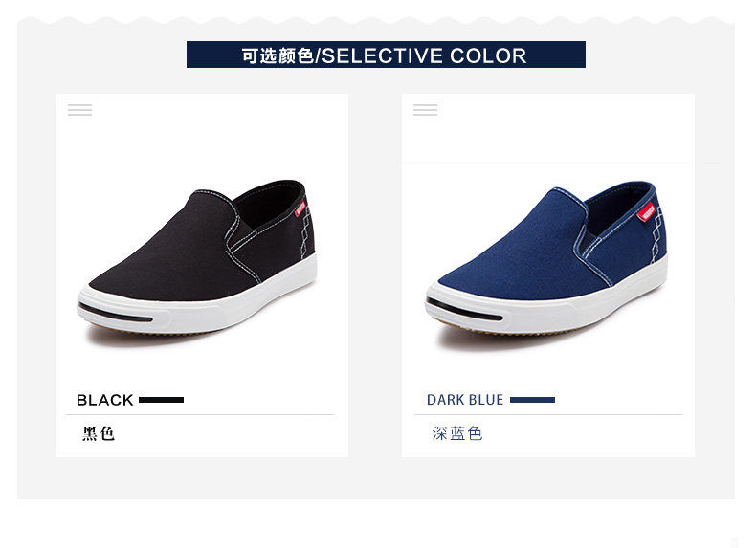This screenshot has height=548, width=756.
Task: Click red tag on black shoe heel
Action: tap(300, 208)
